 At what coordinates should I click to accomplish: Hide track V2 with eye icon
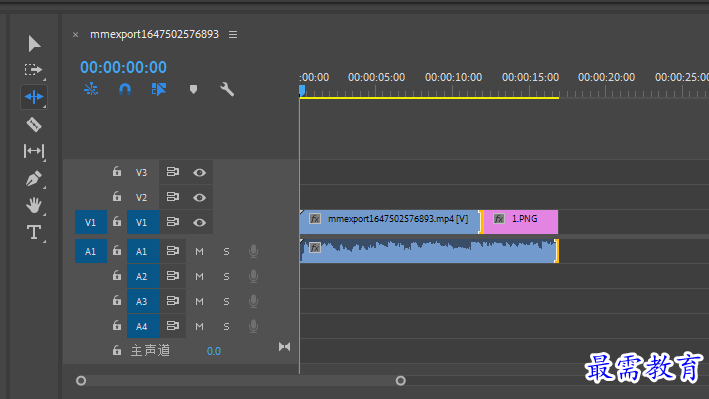199,198
